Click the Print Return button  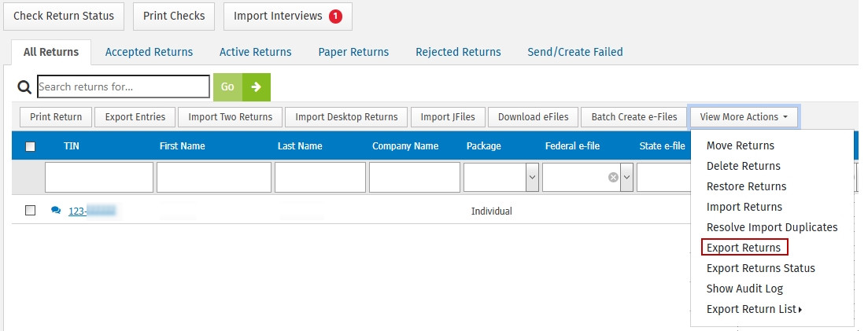(x=56, y=117)
